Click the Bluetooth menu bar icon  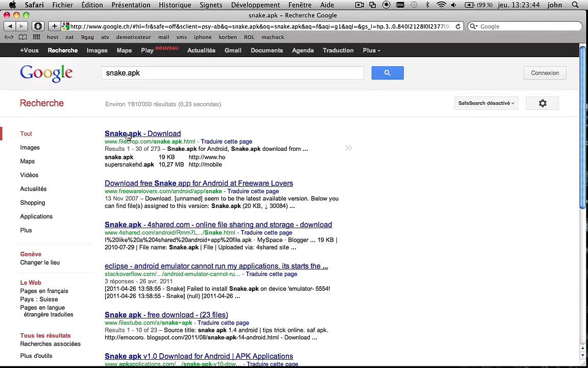[x=428, y=5]
